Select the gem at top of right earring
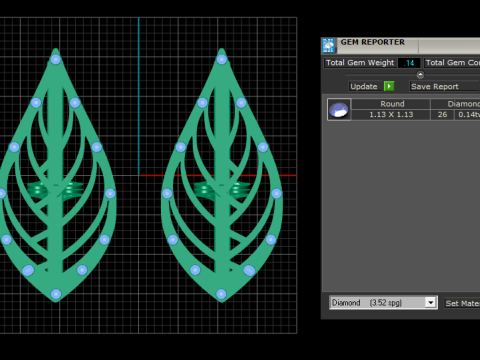Viewport: 480px width, 360px height. 222,60
